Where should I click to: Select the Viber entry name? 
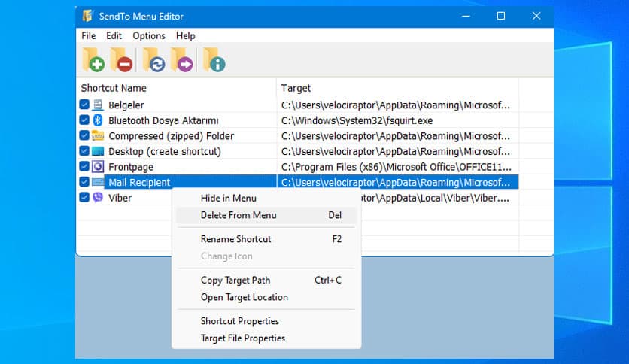click(x=120, y=198)
